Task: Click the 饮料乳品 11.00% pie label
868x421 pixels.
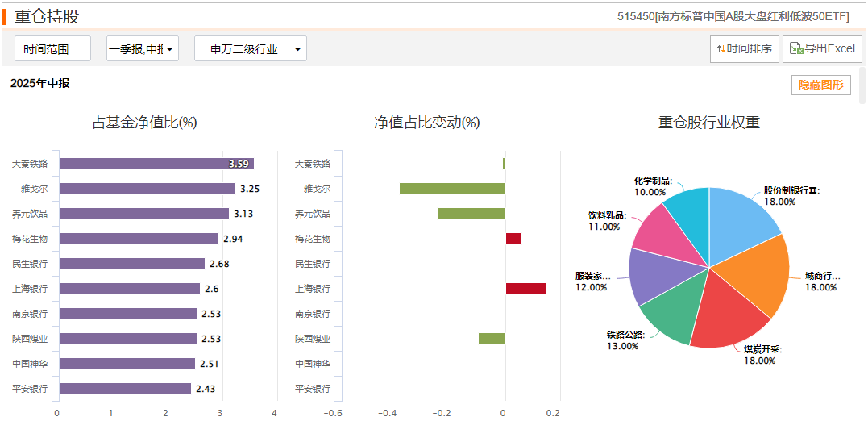Action: 608,221
